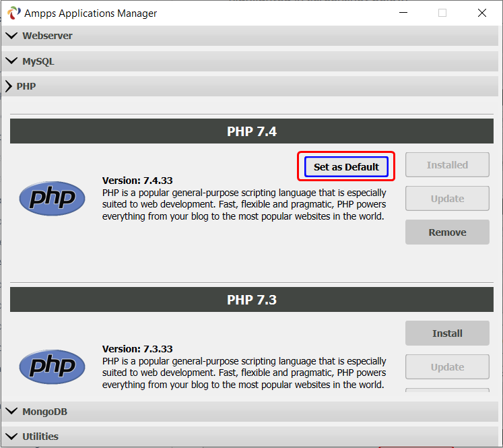Open the Utilities section header

point(250,437)
